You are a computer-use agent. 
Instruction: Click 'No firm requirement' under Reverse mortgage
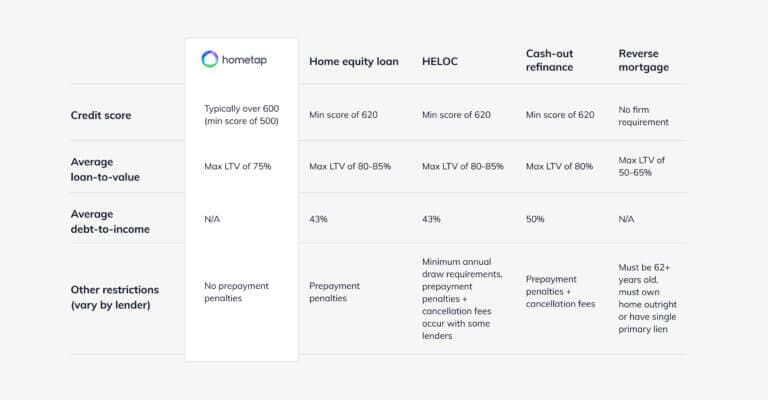click(644, 115)
